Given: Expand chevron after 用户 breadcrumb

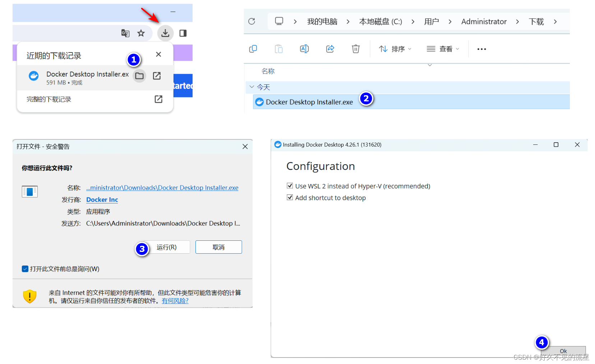Looking at the screenshot, I should click(x=450, y=22).
